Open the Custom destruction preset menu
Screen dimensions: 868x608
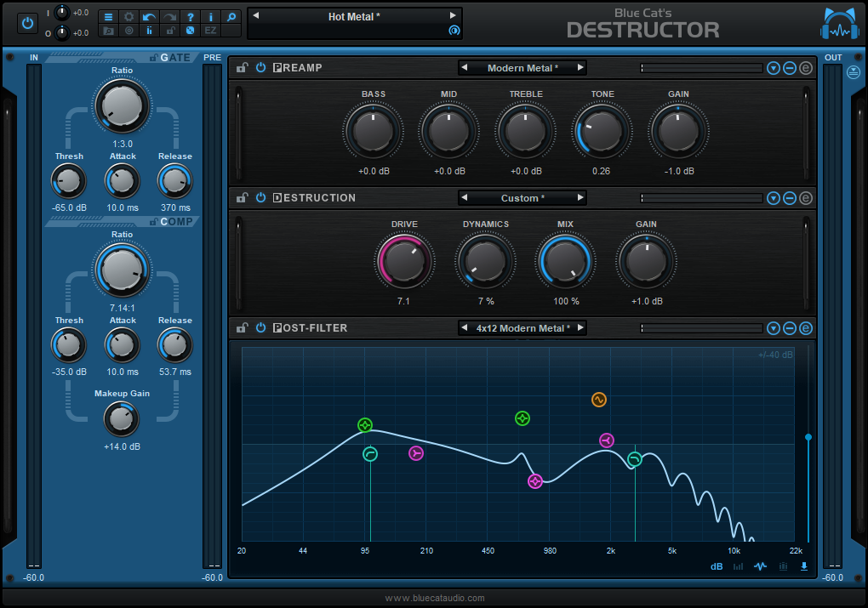tap(522, 198)
